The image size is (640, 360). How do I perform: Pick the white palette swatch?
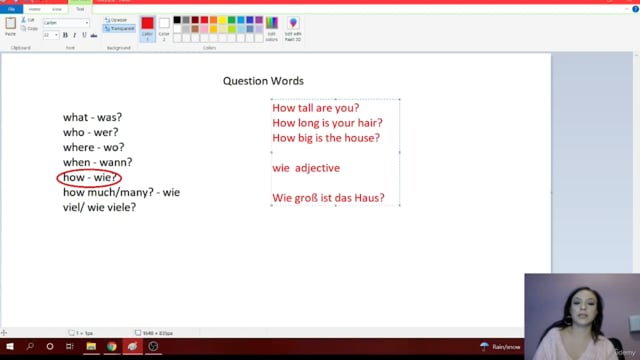(x=177, y=29)
